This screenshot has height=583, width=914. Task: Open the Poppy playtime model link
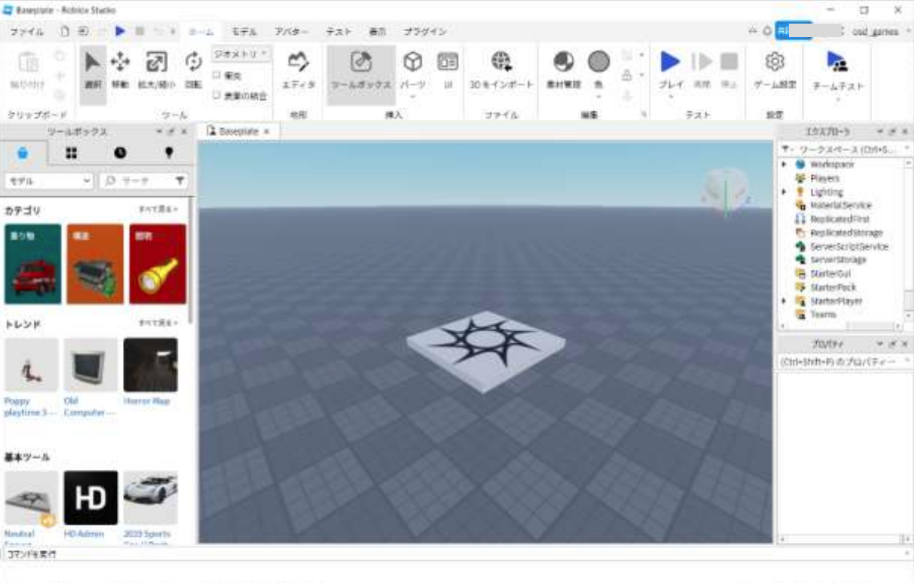tap(30, 406)
